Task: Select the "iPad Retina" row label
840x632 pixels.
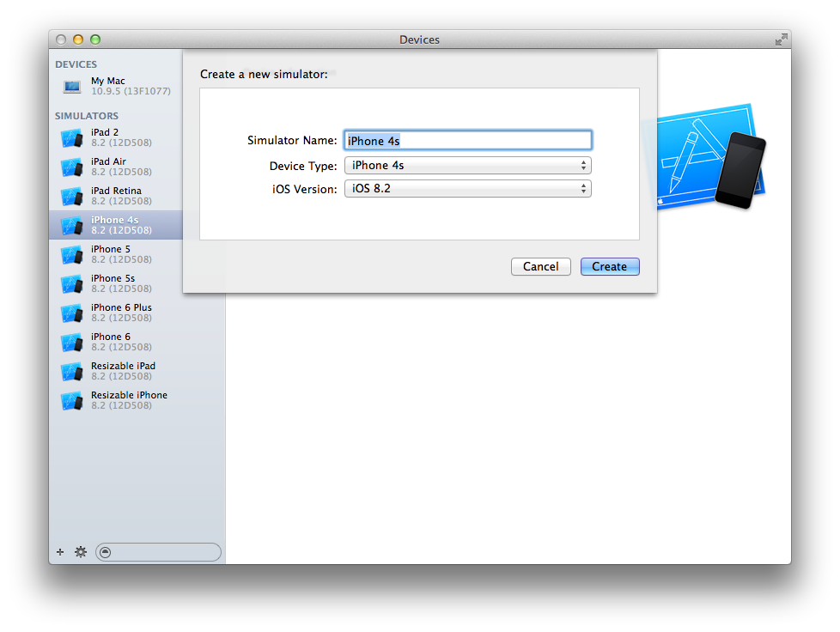Action: pos(116,191)
